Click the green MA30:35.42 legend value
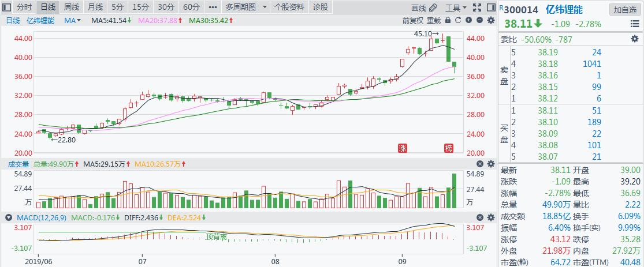The width and height of the screenshot is (644, 267). pyautogui.click(x=211, y=20)
